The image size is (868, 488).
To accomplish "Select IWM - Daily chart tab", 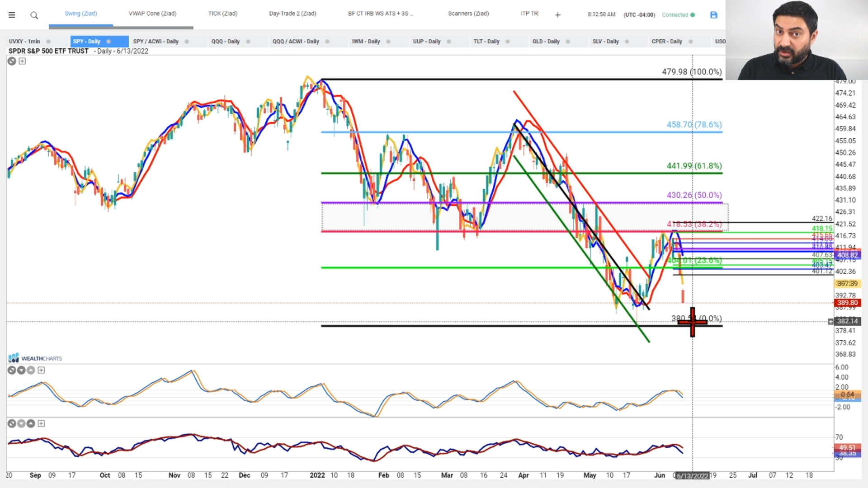I will (x=366, y=42).
